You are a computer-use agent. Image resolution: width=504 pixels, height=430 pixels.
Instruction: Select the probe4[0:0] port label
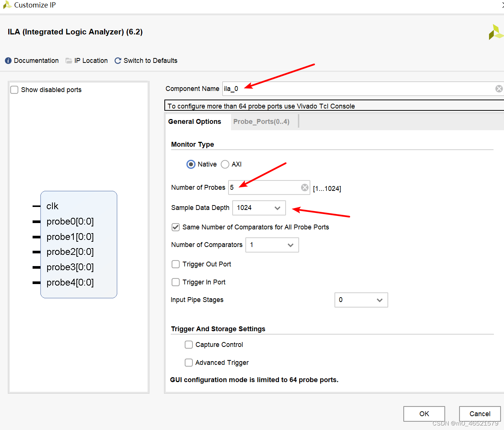[70, 283]
